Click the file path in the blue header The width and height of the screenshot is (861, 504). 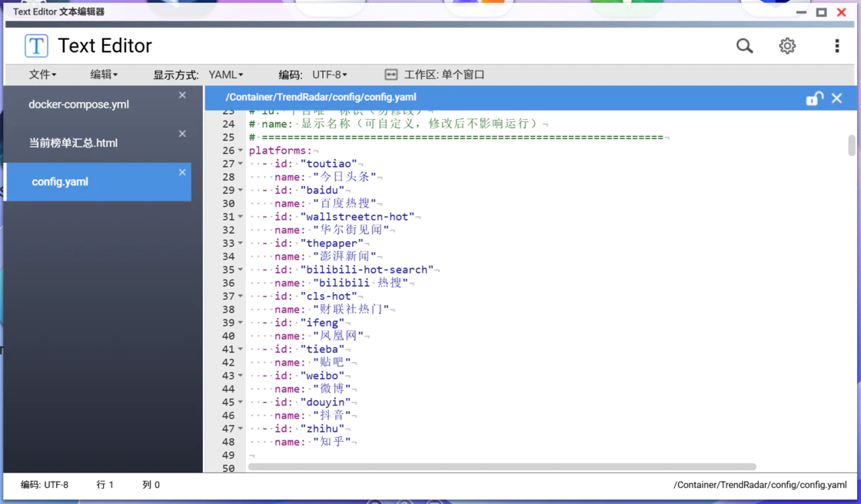point(321,97)
